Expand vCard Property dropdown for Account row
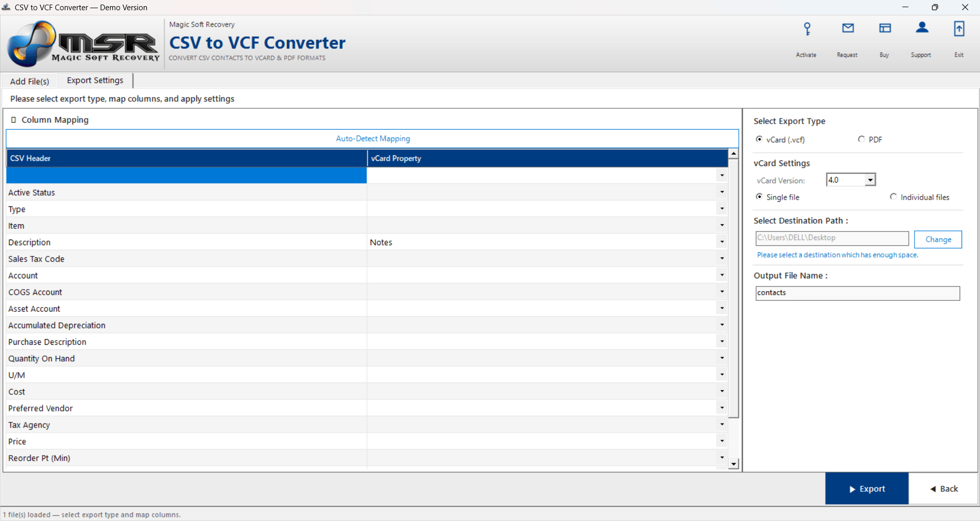The height and width of the screenshot is (521, 980). pyautogui.click(x=722, y=275)
